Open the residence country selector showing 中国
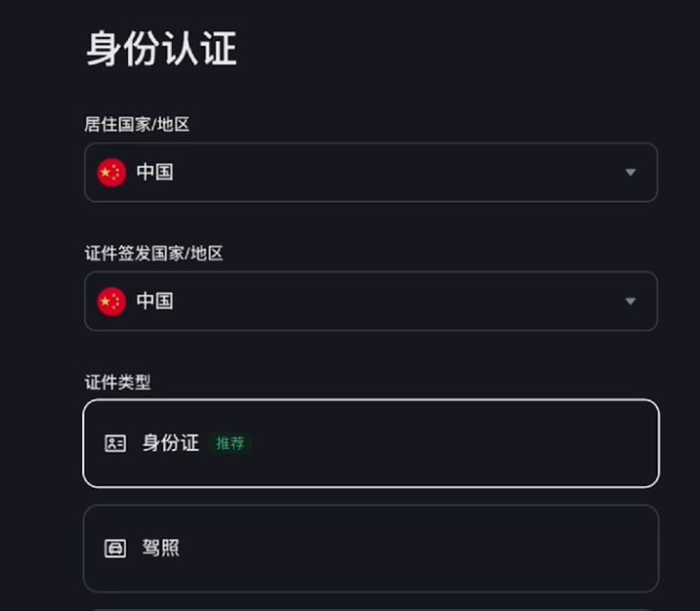700x611 pixels. [371, 173]
